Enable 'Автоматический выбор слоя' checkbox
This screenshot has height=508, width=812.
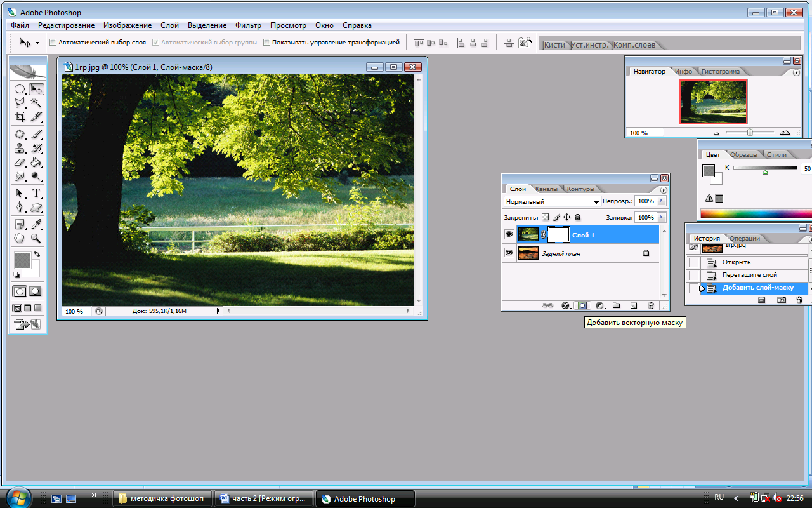tap(53, 43)
